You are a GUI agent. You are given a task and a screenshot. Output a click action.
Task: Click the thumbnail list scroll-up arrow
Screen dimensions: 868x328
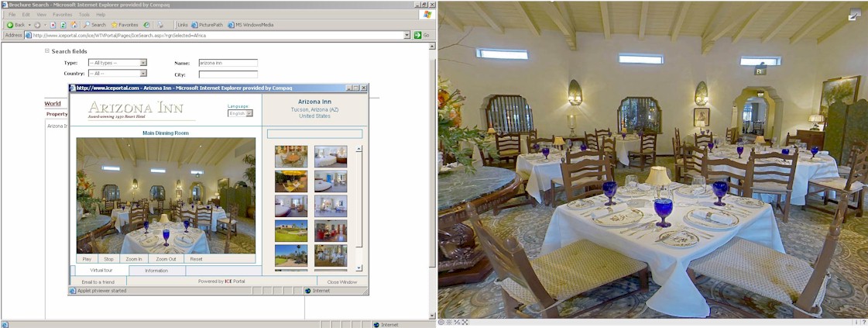(359, 148)
